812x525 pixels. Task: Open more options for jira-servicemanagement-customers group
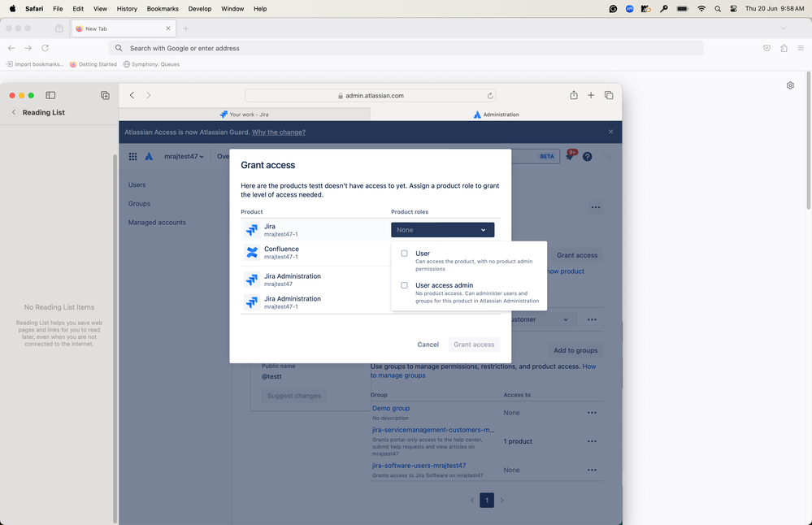coord(592,441)
